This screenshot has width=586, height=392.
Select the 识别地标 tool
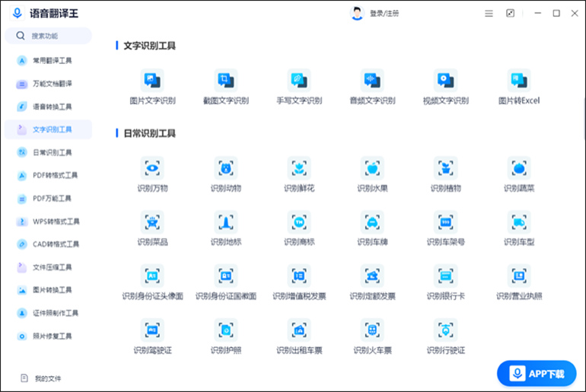tap(226, 228)
